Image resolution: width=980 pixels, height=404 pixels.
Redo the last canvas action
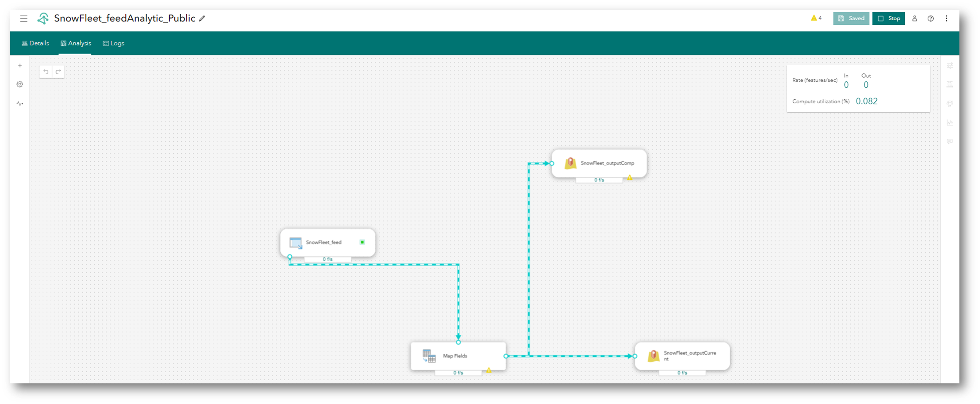point(58,72)
